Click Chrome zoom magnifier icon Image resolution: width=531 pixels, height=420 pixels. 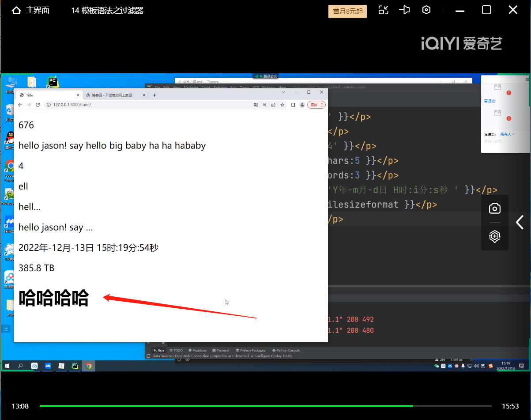pos(264,105)
